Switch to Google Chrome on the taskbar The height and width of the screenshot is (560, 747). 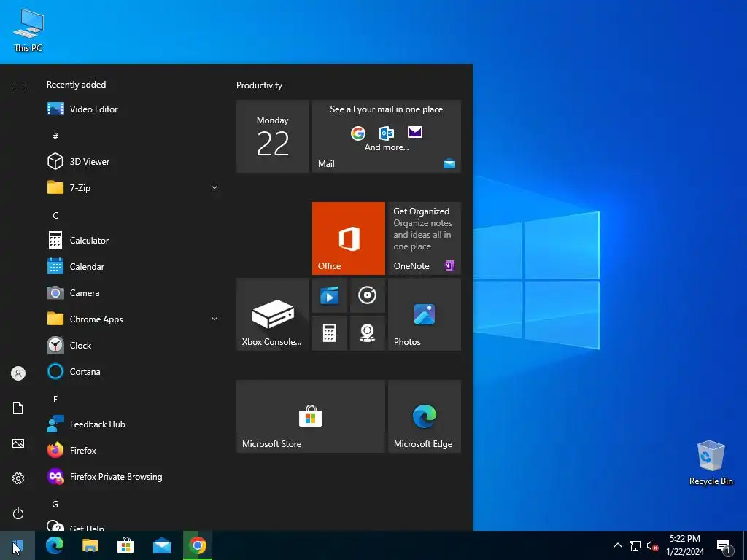pos(197,545)
